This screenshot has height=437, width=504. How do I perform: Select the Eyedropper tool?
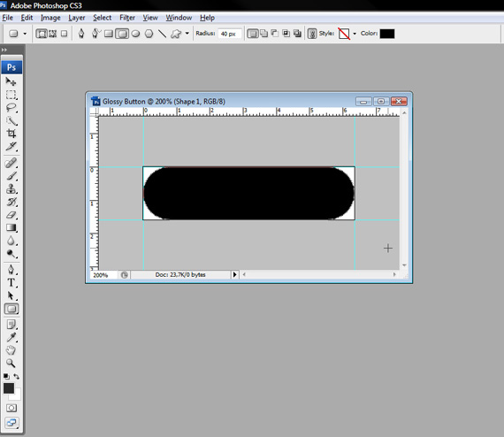click(x=11, y=337)
